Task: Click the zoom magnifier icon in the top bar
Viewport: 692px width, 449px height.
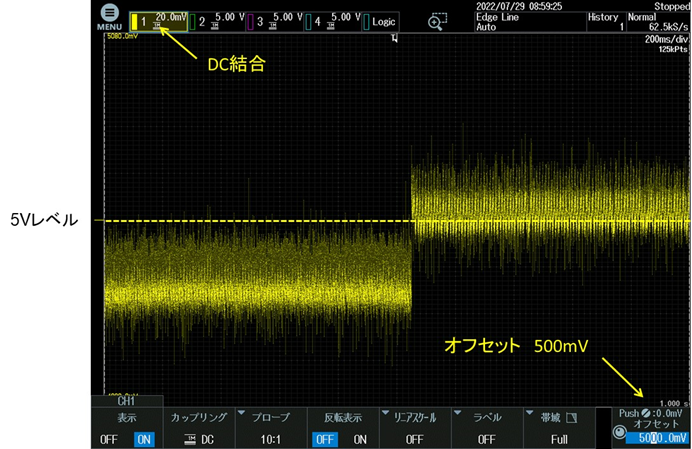Action: tap(437, 21)
